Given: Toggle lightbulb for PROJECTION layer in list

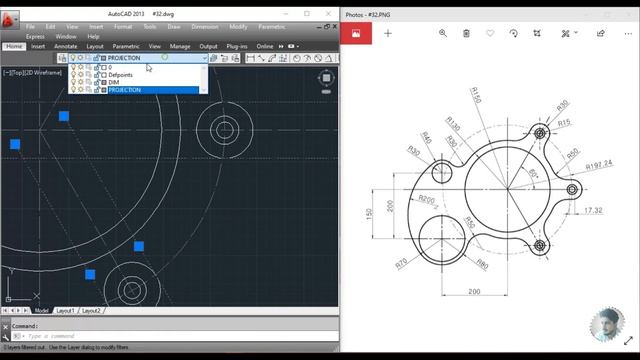Looking at the screenshot, I should 73,89.
